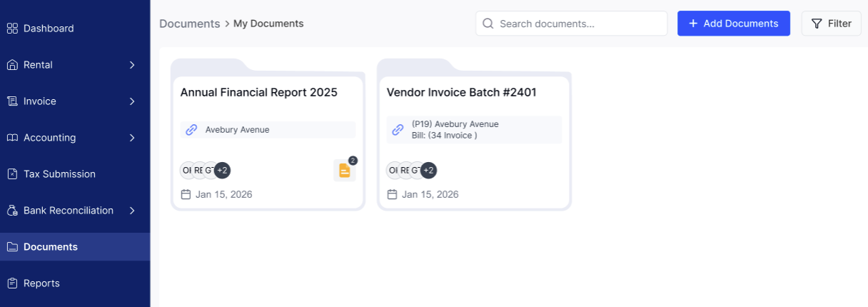Click the Tax Submission sidebar icon
This screenshot has height=307, width=868.
tap(12, 174)
